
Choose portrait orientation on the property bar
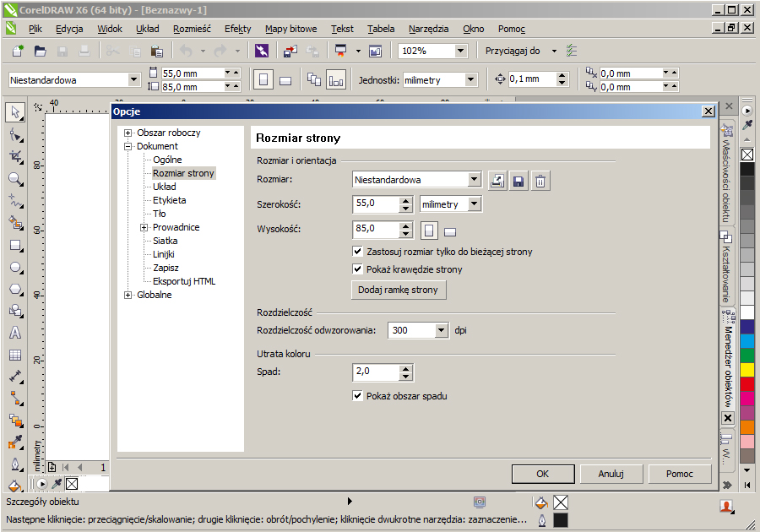point(263,79)
